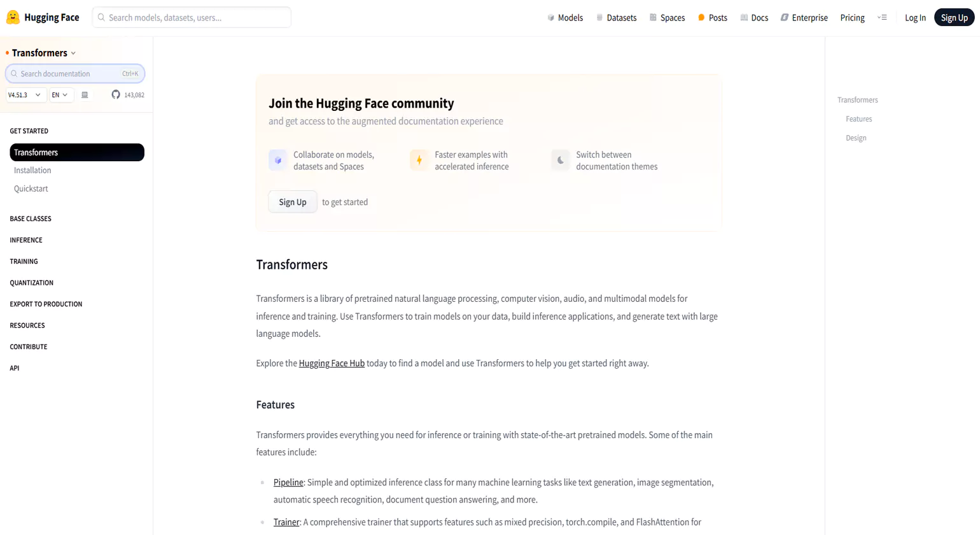Open Posts in the top navigation
980x535 pixels.
point(713,18)
